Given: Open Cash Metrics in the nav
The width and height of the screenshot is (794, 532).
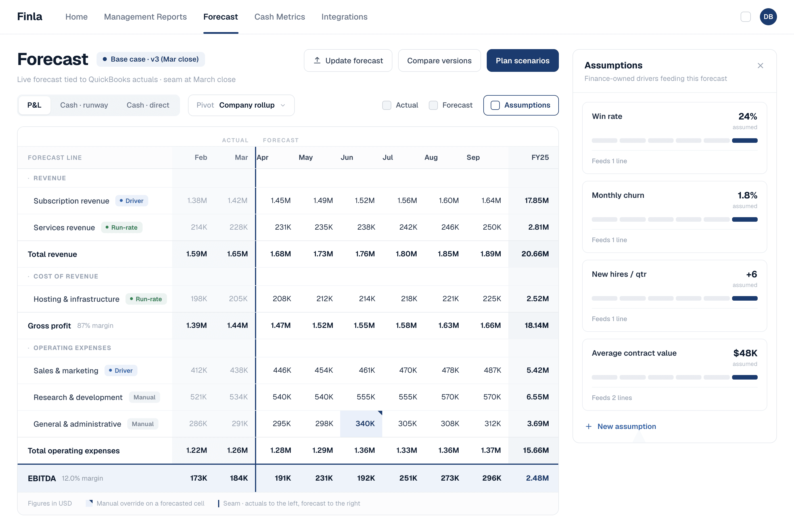Looking at the screenshot, I should (x=280, y=17).
